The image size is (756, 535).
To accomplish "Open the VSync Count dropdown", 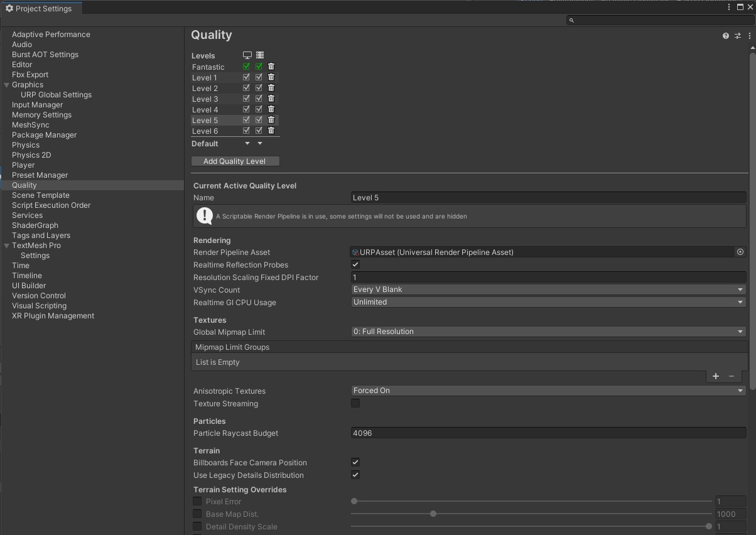I will (x=548, y=289).
